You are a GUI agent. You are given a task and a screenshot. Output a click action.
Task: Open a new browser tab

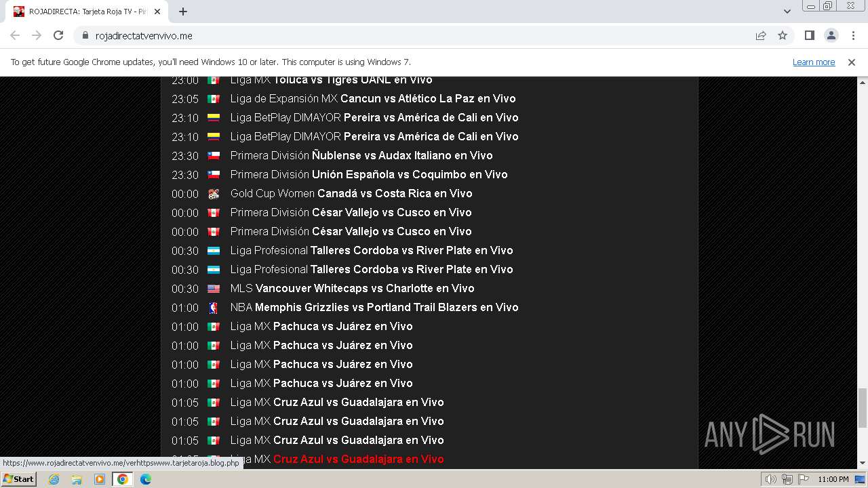point(183,12)
